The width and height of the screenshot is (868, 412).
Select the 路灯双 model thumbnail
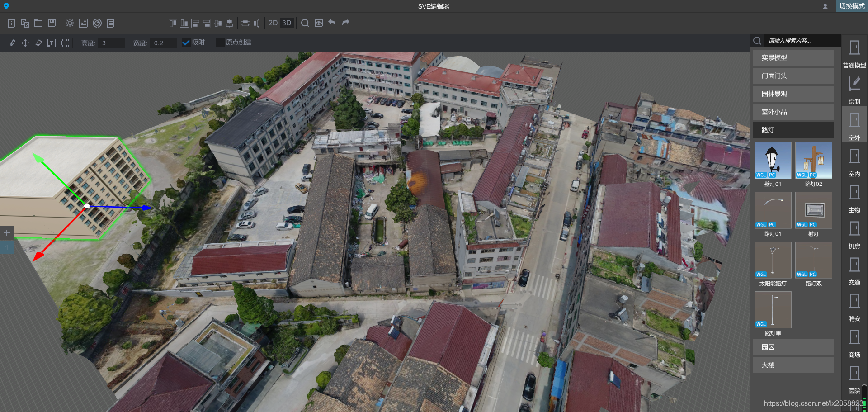pyautogui.click(x=814, y=260)
